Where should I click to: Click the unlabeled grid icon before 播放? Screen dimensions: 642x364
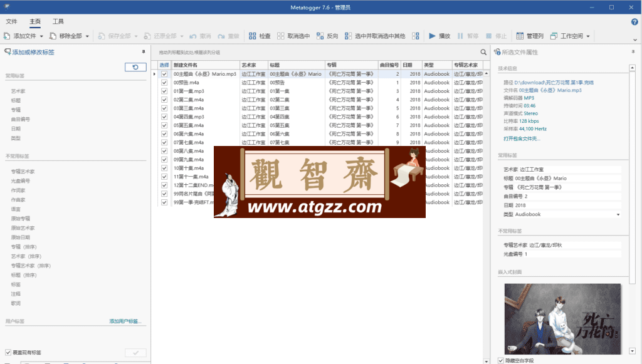pos(416,36)
